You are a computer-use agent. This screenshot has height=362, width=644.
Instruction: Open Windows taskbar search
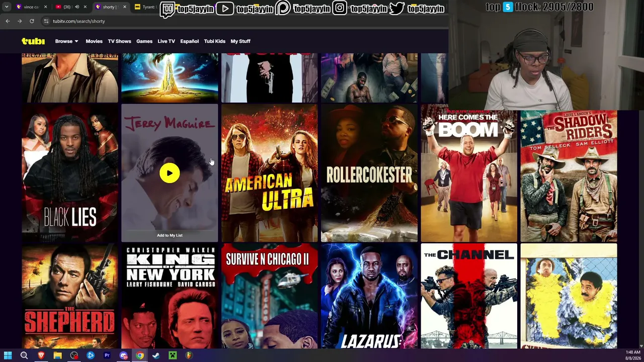tap(24, 355)
